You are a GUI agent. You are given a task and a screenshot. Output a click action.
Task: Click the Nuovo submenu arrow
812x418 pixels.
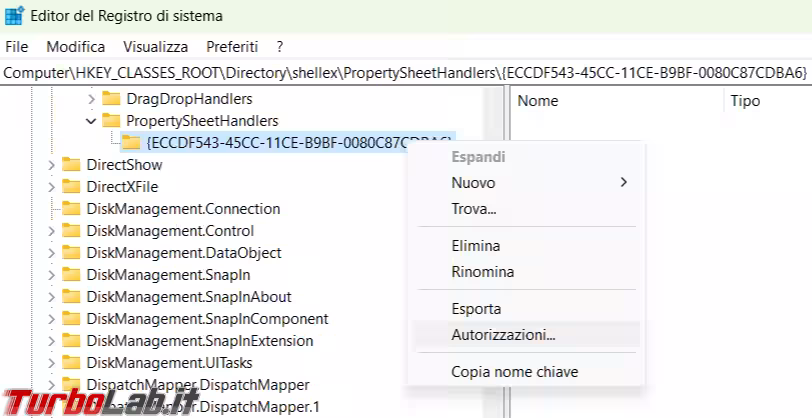[624, 182]
